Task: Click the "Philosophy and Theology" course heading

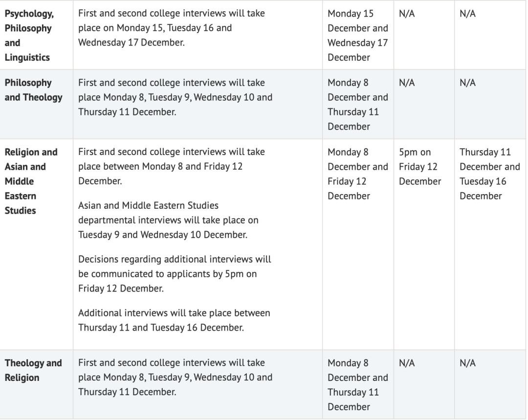Action: pos(33,90)
